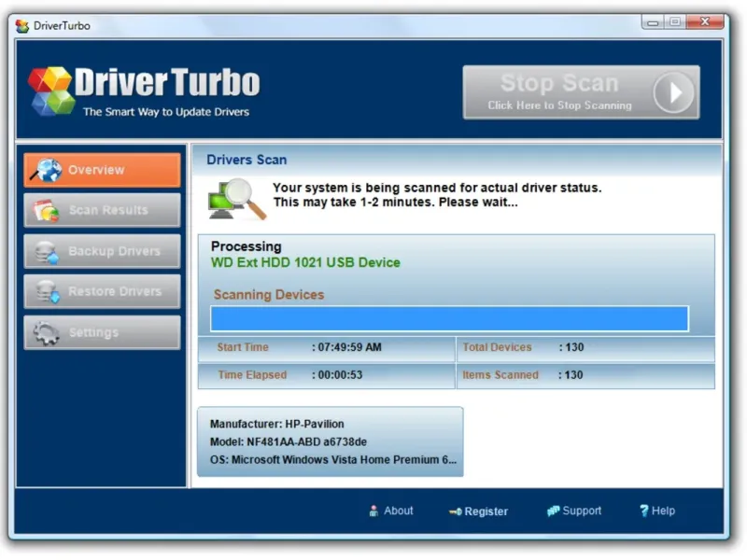Click the DriverTurbo title bar icon

pos(21,26)
